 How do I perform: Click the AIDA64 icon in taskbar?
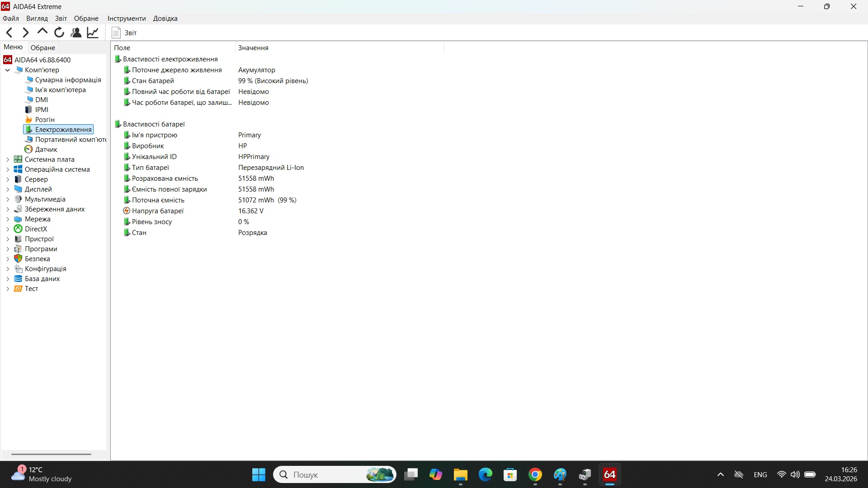pos(609,475)
